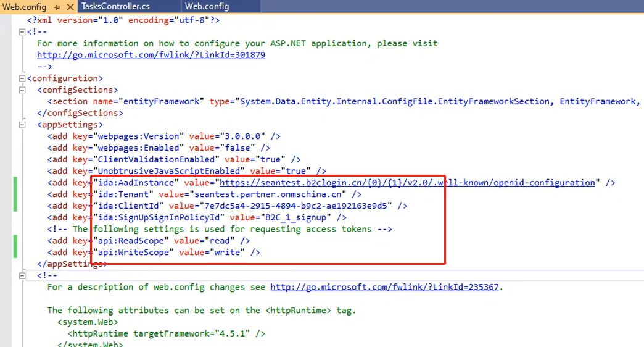The height and width of the screenshot is (347, 644).
Task: Click the UnobtrusiveJavaScriptEnabled setting line
Action: click(186, 171)
